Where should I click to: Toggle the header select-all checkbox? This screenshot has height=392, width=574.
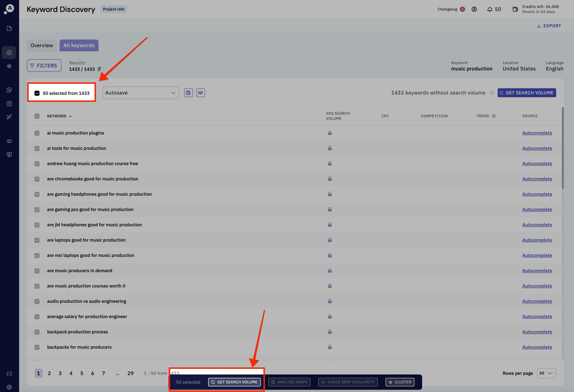tap(37, 116)
